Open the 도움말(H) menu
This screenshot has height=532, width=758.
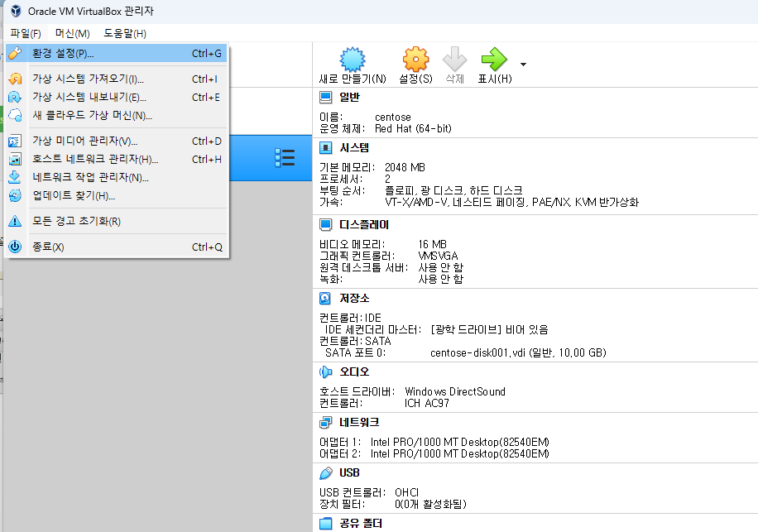(125, 33)
